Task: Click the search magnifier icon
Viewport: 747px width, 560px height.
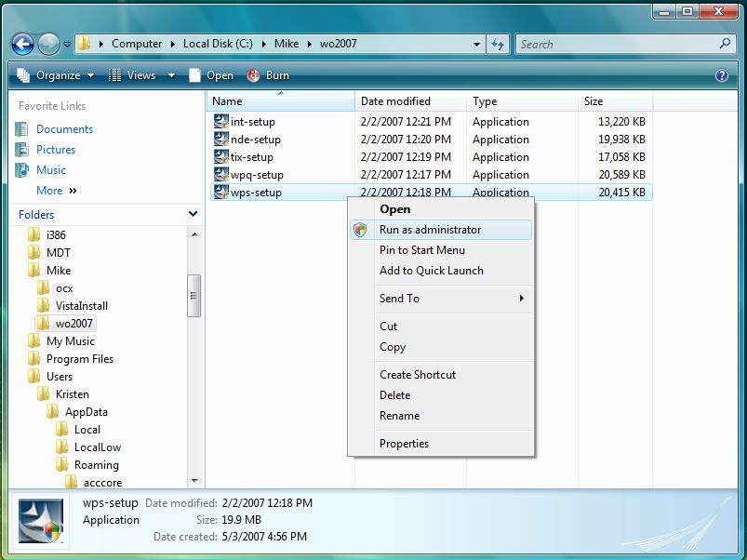Action: coord(726,44)
